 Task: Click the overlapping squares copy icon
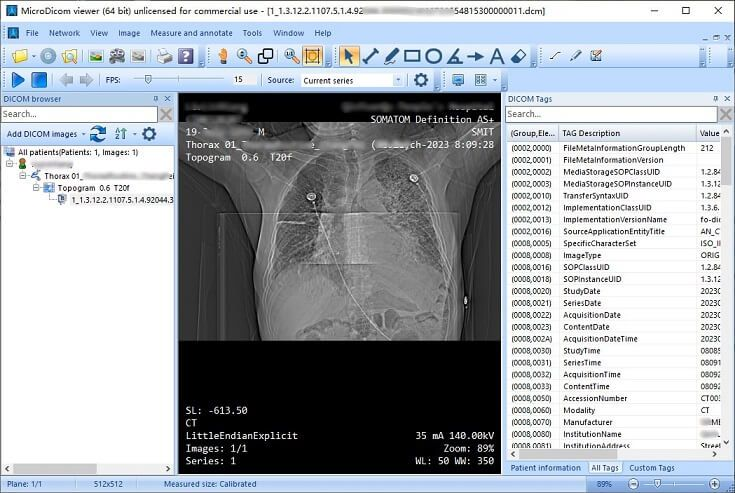pos(265,56)
